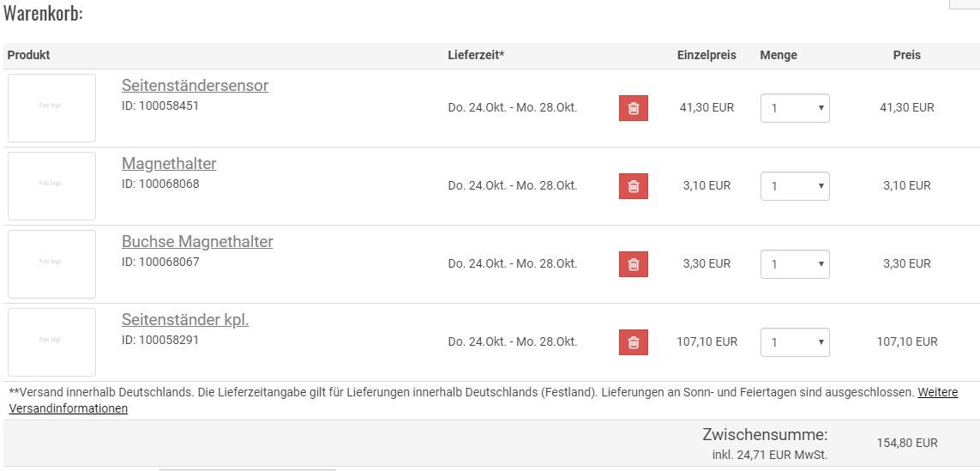Go to Buchse Magnethalter product page
The image size is (980, 471).
click(197, 242)
